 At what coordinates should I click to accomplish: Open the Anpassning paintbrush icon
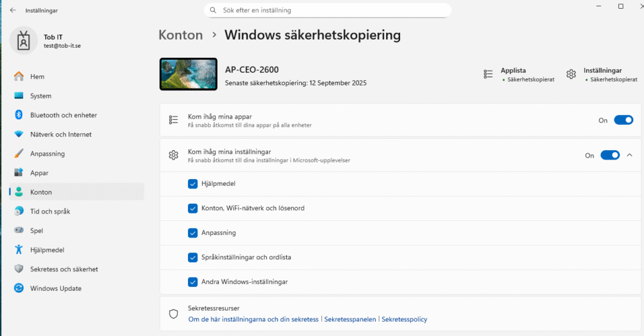pos(19,154)
